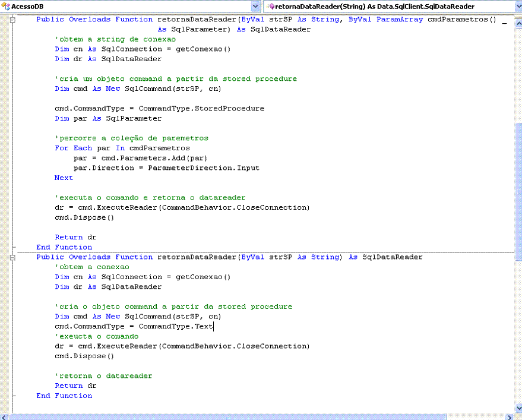Collapse the first retornaDataReader function
The image size is (522, 420).
tap(12, 20)
